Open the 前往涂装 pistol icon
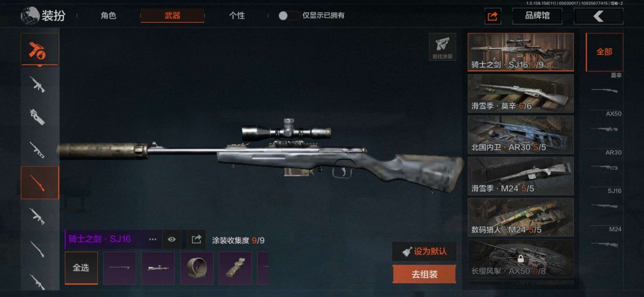 442,47
